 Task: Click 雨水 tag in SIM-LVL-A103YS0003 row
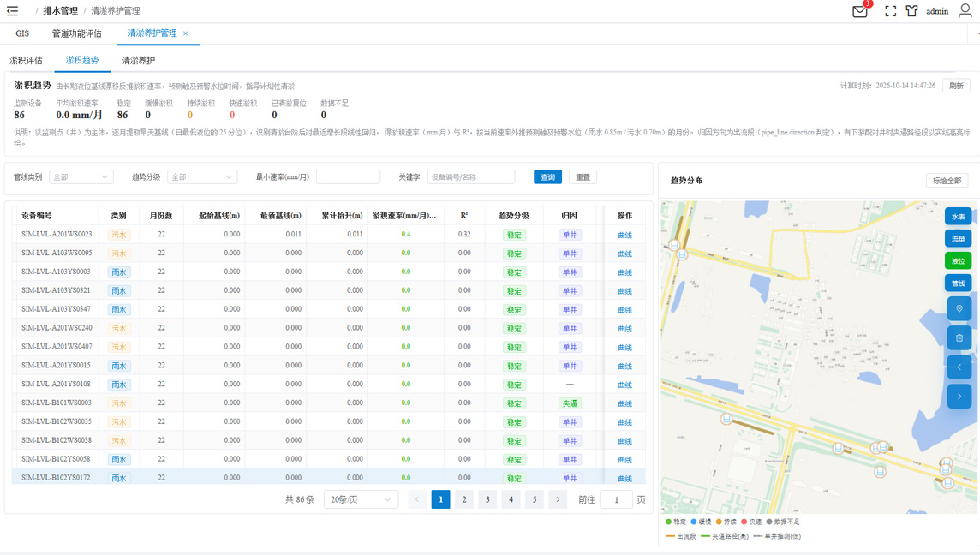point(119,272)
